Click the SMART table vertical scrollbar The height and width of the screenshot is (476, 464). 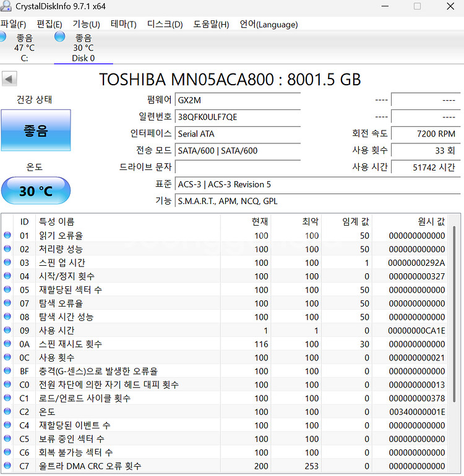pos(454,314)
